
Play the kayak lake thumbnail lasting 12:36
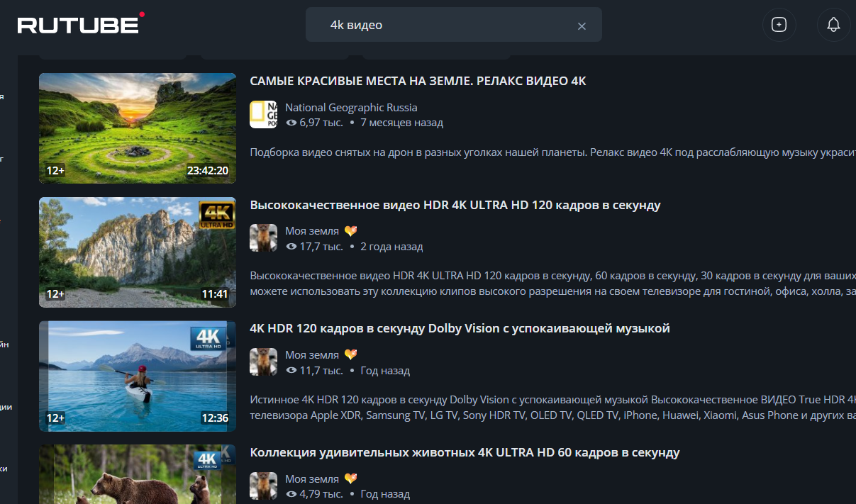point(138,376)
